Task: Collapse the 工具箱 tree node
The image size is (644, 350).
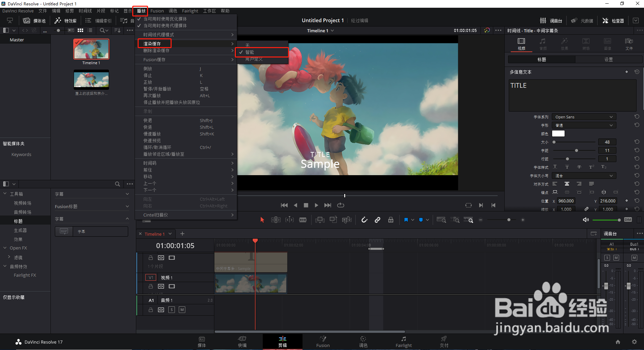Action: click(5, 194)
